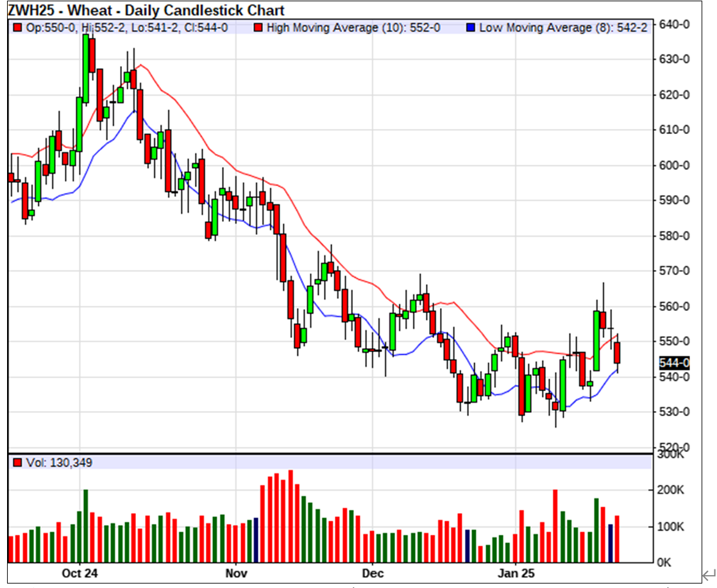Click the 100K volume axis label
This screenshot has height=588, width=717.
point(671,527)
